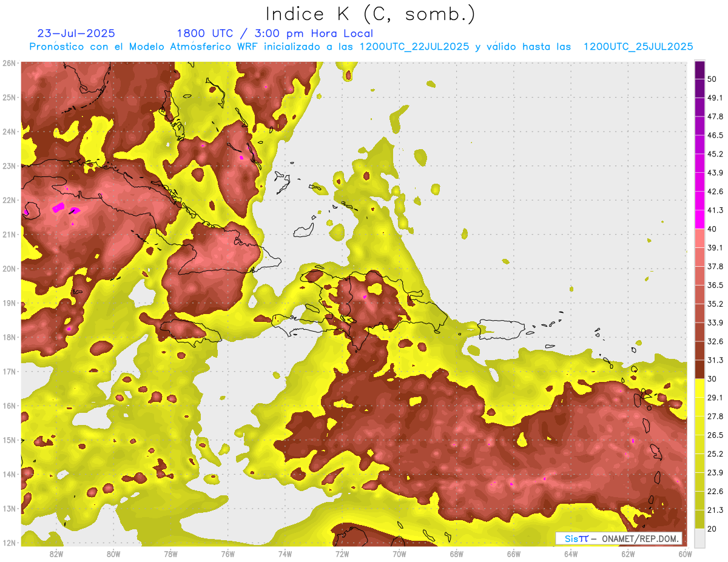Click the color bar value 35.2

point(716,304)
